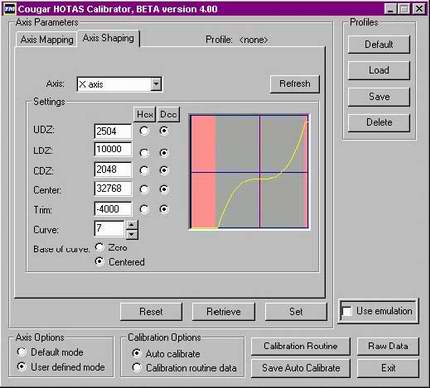Click the Dec column button

click(x=168, y=114)
